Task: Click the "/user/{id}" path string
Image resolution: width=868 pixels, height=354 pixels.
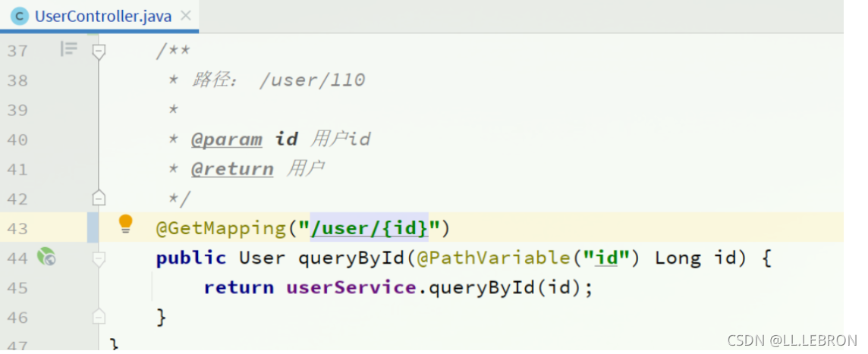Action: tap(370, 228)
